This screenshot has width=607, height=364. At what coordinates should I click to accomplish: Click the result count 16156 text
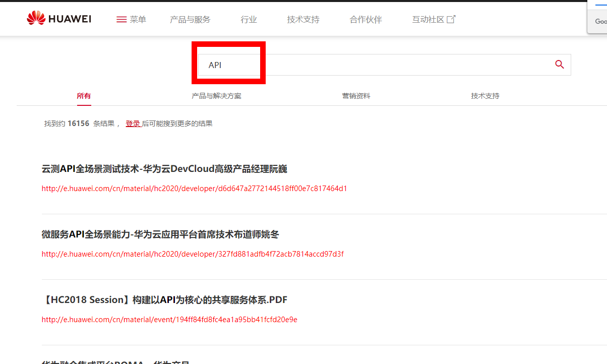[78, 124]
